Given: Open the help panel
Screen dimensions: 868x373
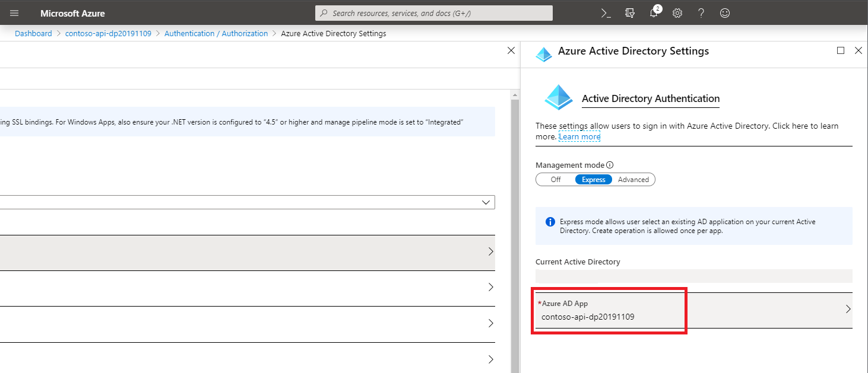Looking at the screenshot, I should pos(701,12).
